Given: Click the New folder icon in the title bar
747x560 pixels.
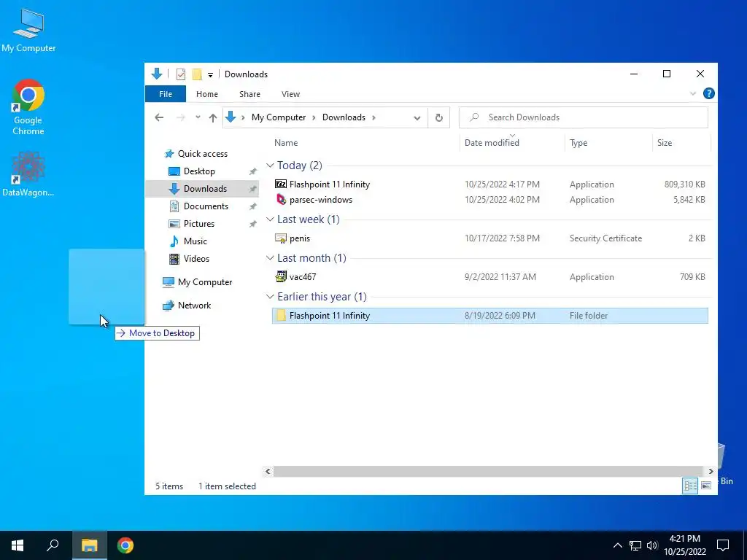Looking at the screenshot, I should point(197,74).
